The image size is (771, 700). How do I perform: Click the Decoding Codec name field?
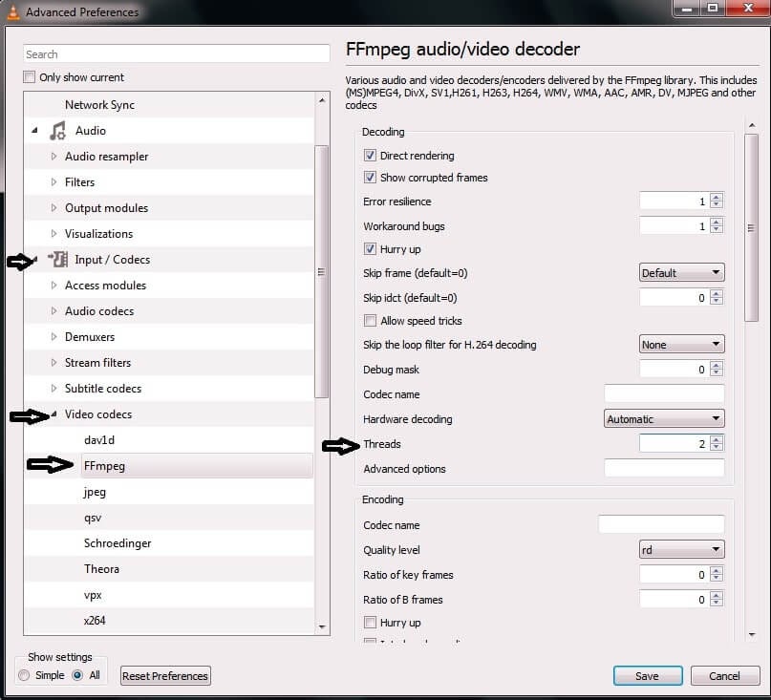click(x=664, y=393)
